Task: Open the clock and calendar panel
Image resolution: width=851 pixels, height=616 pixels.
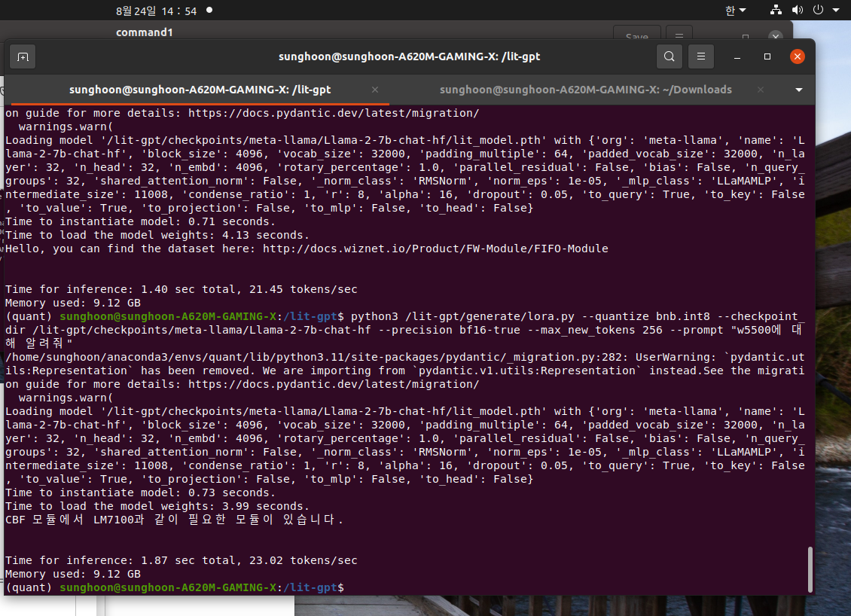Action: [157, 11]
